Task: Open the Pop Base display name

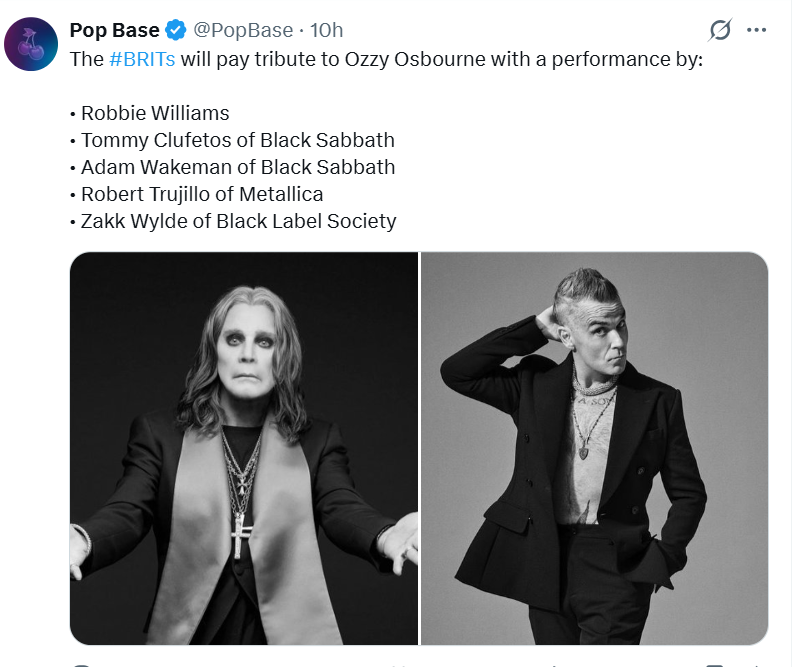Action: pos(114,30)
